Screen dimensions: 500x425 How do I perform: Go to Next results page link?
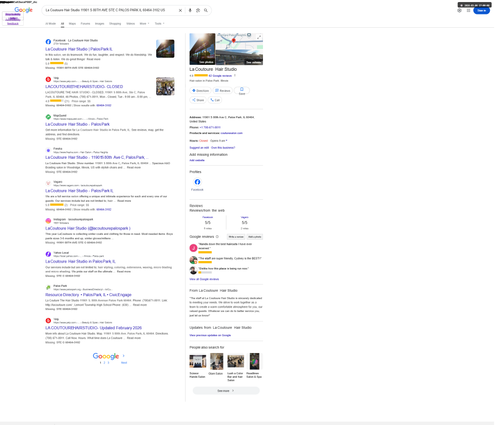pos(124,362)
